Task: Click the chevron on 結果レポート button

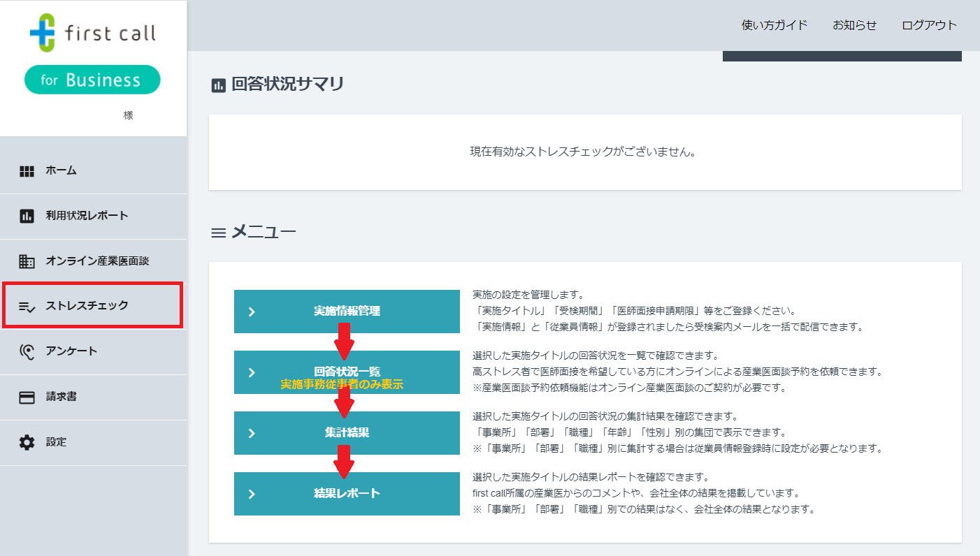Action: [252, 494]
